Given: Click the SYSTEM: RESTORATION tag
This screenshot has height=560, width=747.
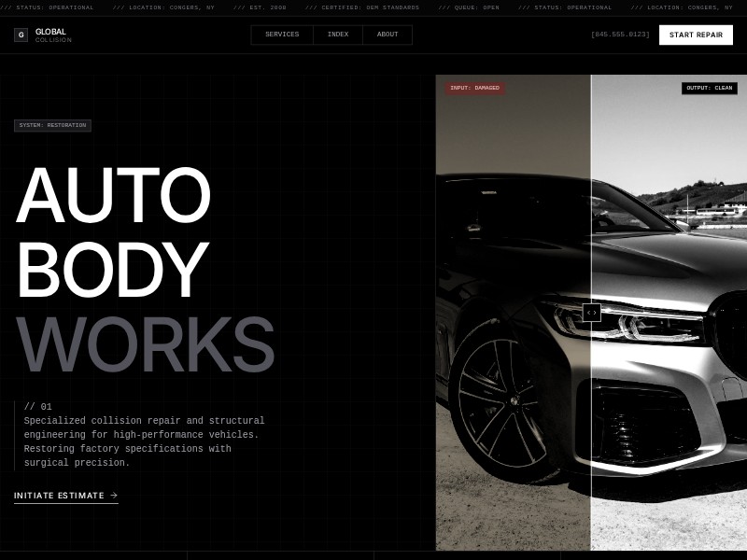Looking at the screenshot, I should pyautogui.click(x=51, y=125).
